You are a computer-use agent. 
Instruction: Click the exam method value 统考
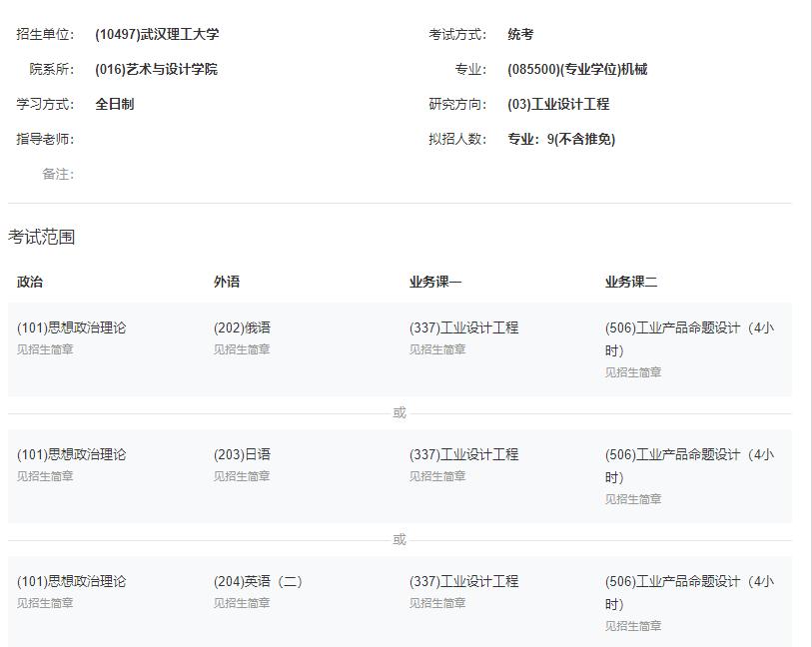(520, 34)
